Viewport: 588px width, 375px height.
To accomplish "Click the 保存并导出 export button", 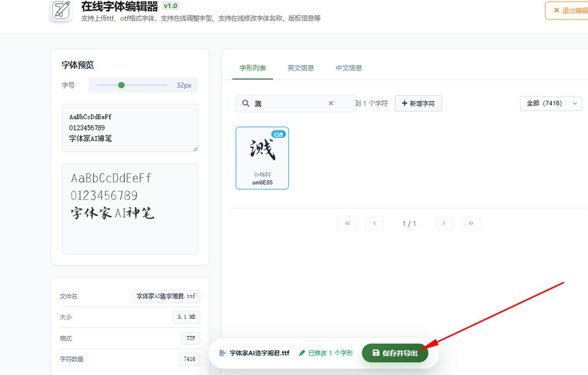I will point(395,353).
